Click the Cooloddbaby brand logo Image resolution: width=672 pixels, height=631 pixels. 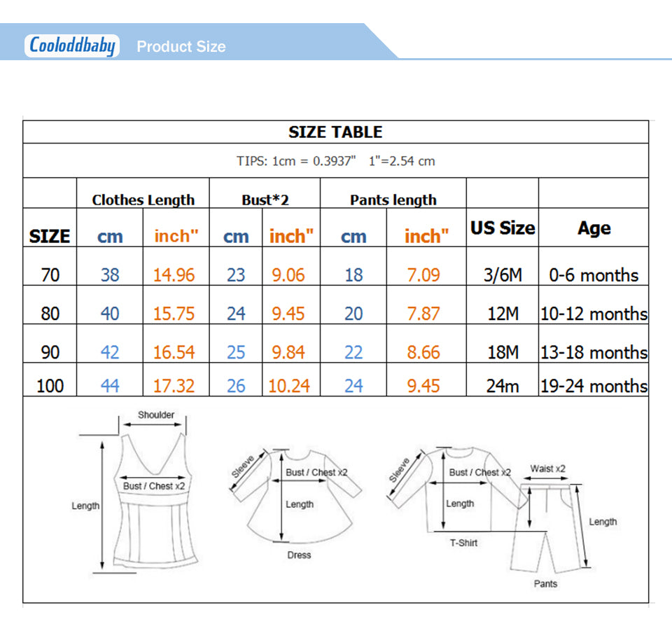[x=72, y=46]
